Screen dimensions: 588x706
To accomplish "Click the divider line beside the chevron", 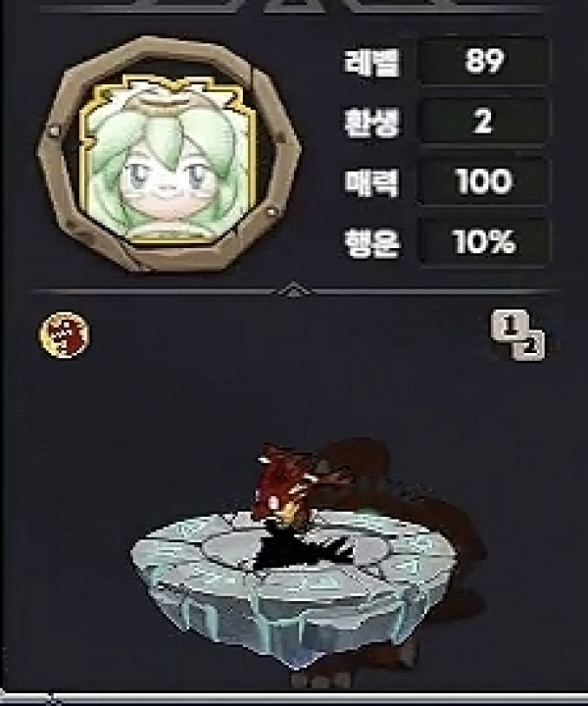I will tap(153, 292).
